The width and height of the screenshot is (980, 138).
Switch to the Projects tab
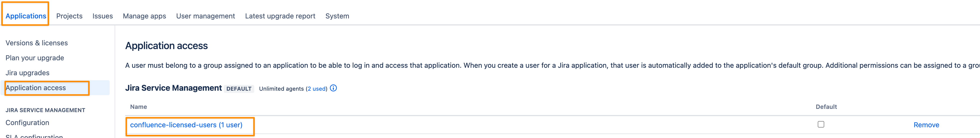pos(69,16)
